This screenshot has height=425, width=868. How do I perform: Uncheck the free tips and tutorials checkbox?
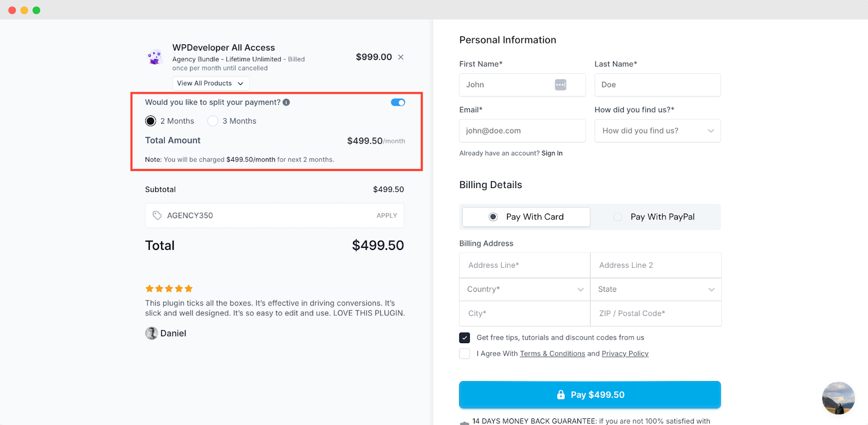click(465, 338)
